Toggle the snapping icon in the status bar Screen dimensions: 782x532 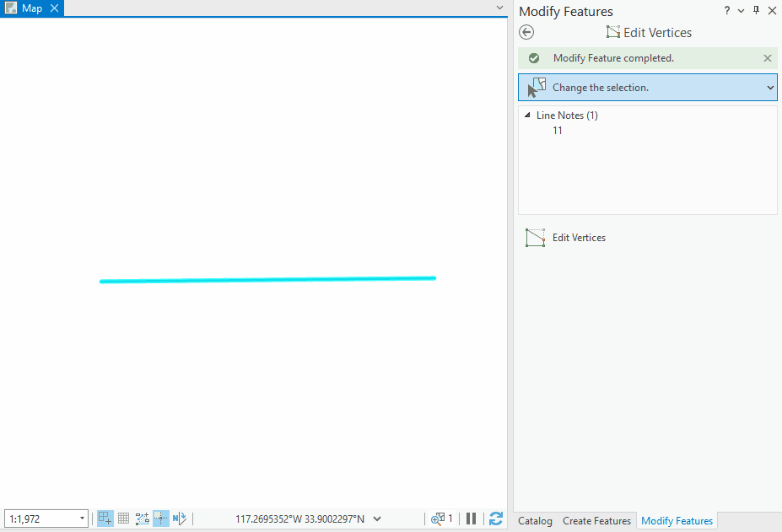[x=105, y=519]
